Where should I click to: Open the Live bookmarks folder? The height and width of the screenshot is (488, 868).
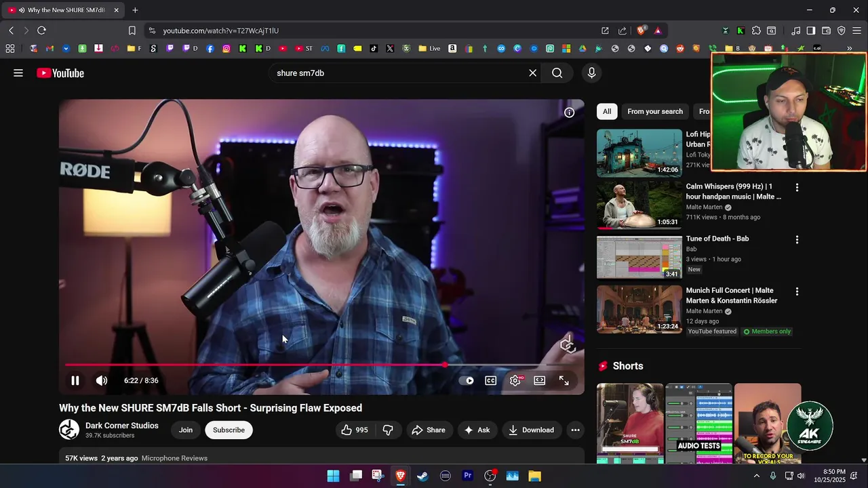(x=429, y=49)
